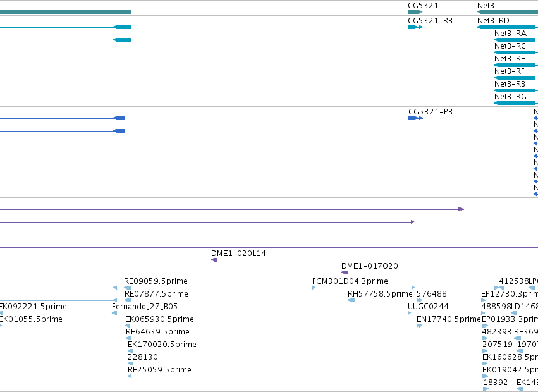Click the RH57758.5prime EST arrow glyph

(351, 300)
